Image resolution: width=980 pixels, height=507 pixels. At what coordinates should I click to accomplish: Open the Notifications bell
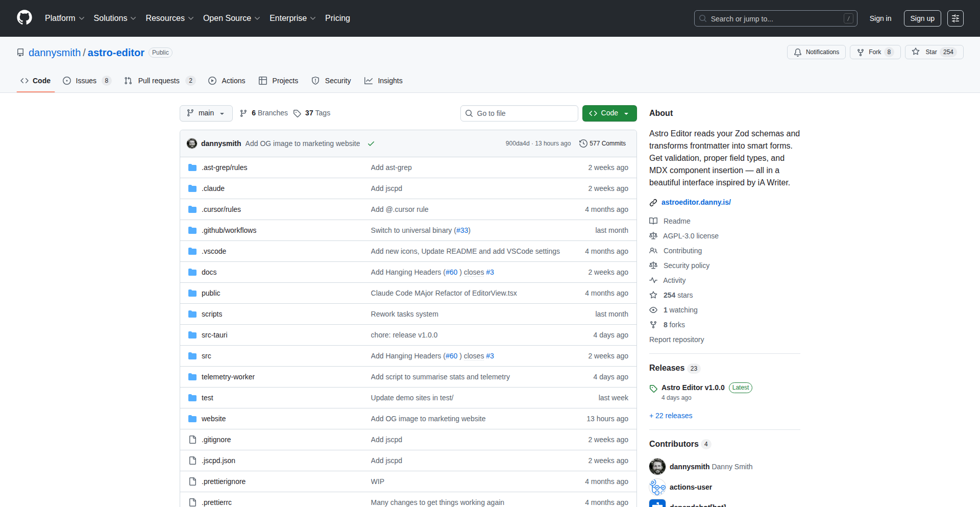(798, 52)
